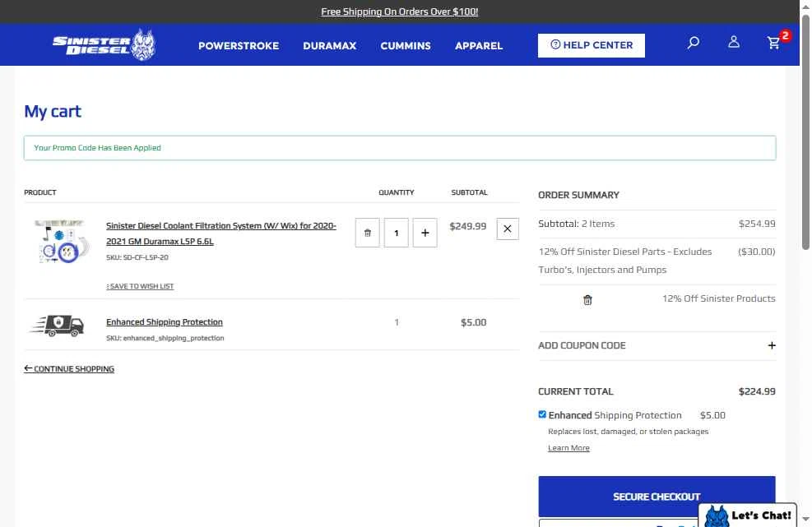
Task: Click the 'Your Promo Code Has Been Applied' message
Action: [x=97, y=147]
